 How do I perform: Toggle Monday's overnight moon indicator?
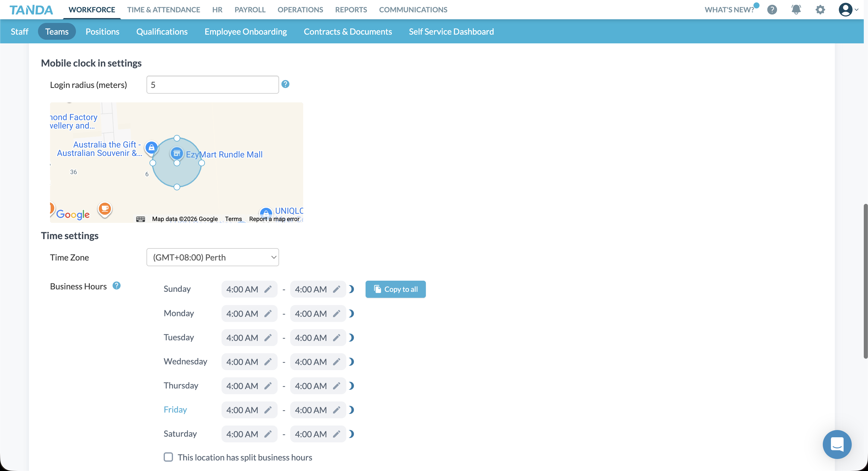point(352,313)
